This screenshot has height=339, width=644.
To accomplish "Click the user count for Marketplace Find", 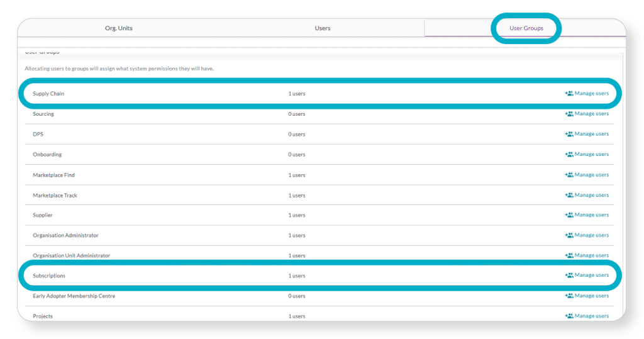I will 297,175.
